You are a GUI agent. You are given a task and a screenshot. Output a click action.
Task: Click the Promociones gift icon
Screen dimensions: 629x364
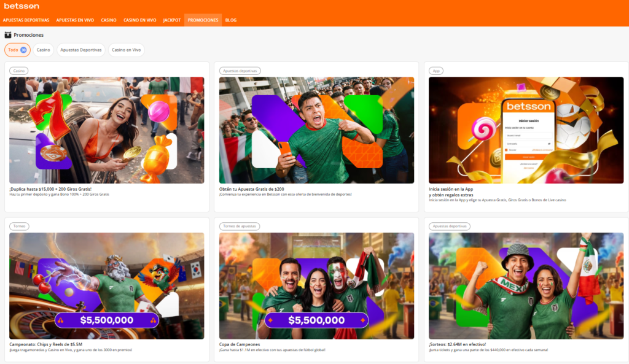[7, 35]
